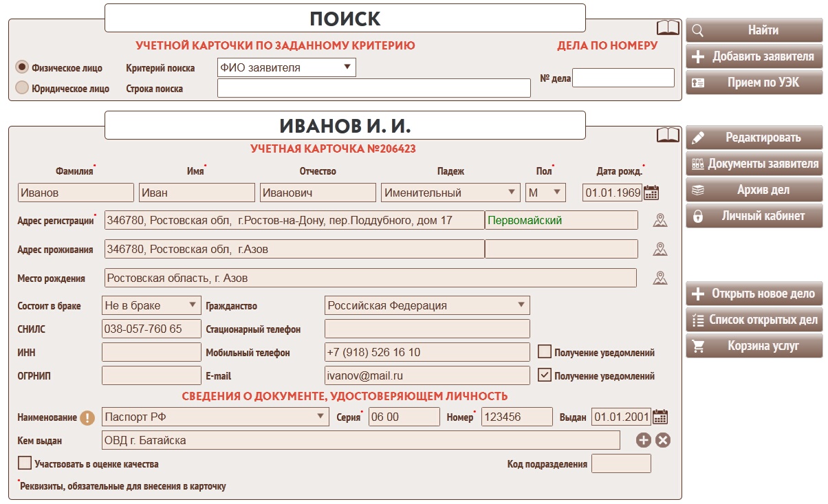Uncheck the e-mail notifications checkbox
The width and height of the screenshot is (828, 504).
tap(545, 375)
